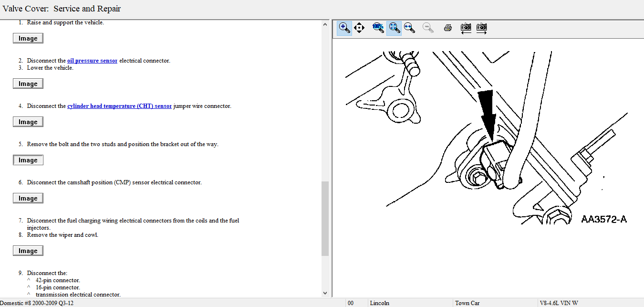
Task: Click the 42-pin connector bullet
Action: pyautogui.click(x=58, y=280)
